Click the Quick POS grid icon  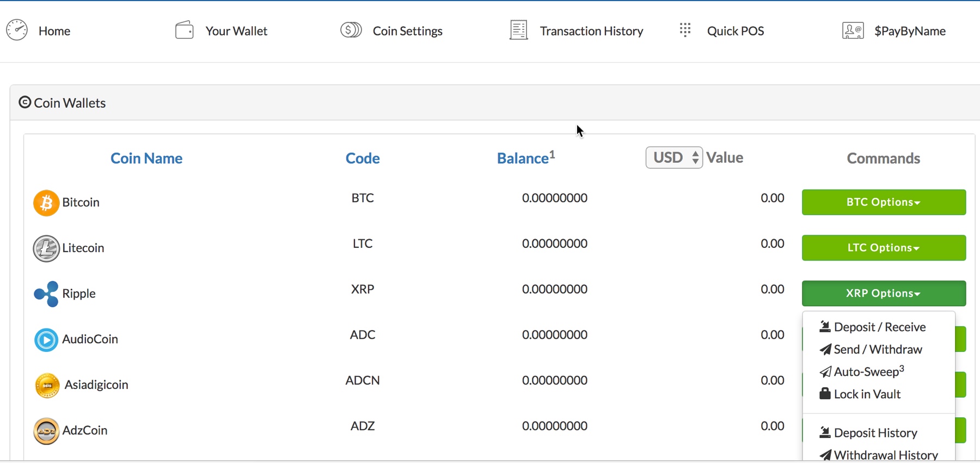pyautogui.click(x=685, y=29)
